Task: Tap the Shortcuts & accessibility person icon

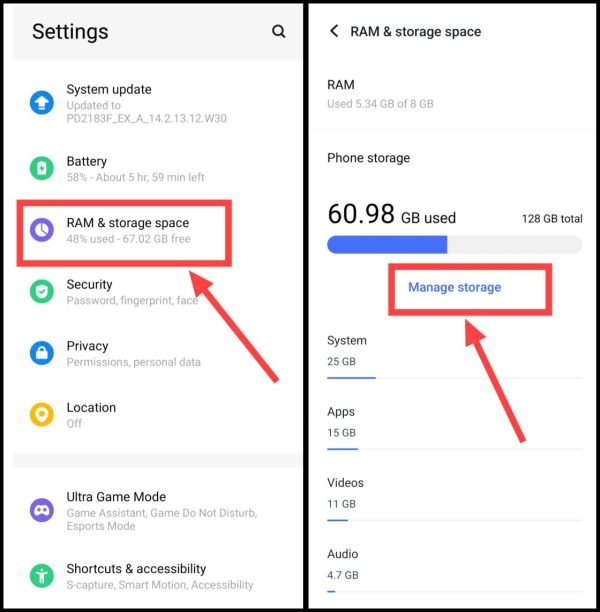Action: pyautogui.click(x=42, y=576)
